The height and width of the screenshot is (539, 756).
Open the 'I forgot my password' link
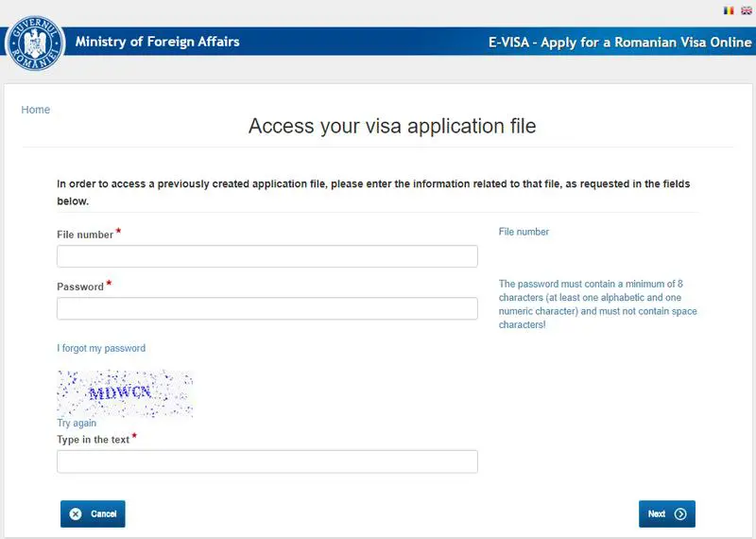coord(101,348)
